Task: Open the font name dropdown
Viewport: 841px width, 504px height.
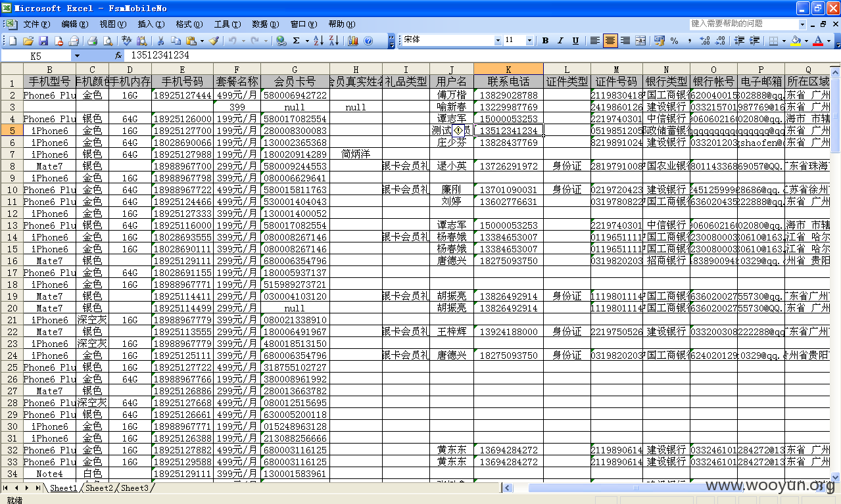Action: click(498, 41)
